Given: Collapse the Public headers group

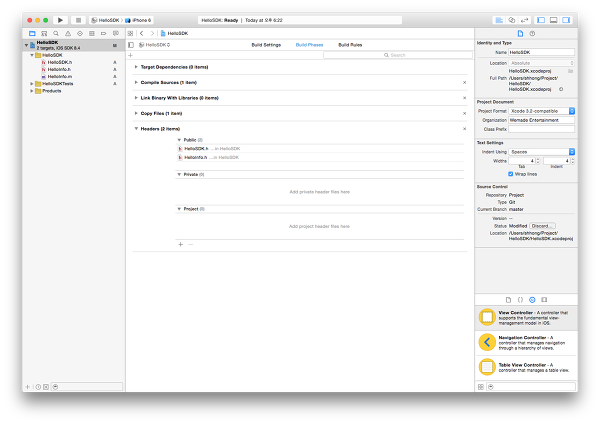Looking at the screenshot, I should click(x=179, y=140).
